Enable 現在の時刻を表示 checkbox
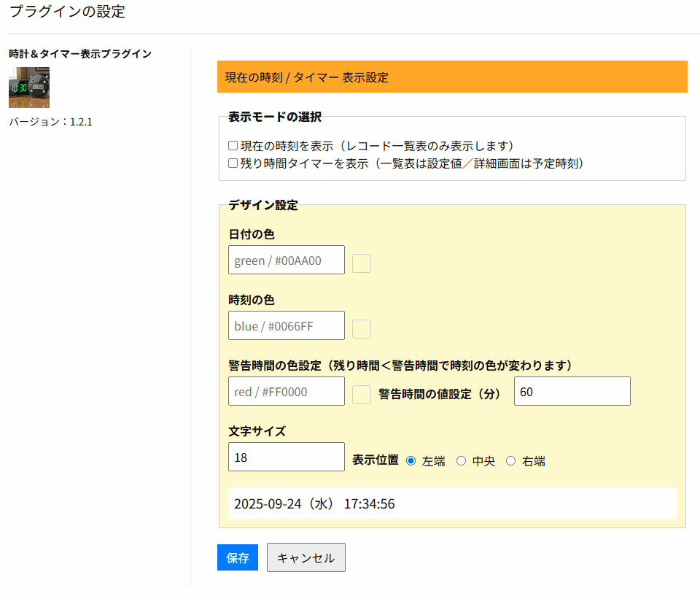This screenshot has width=700, height=599. [x=233, y=146]
